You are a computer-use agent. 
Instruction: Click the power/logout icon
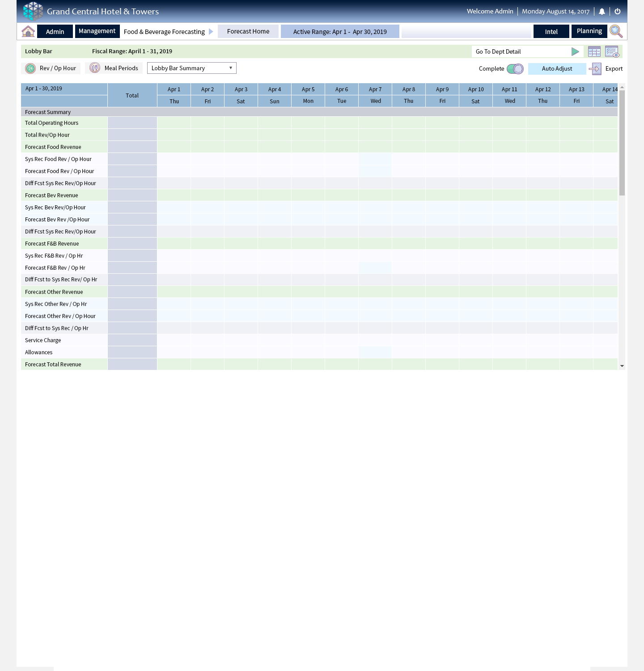[618, 11]
